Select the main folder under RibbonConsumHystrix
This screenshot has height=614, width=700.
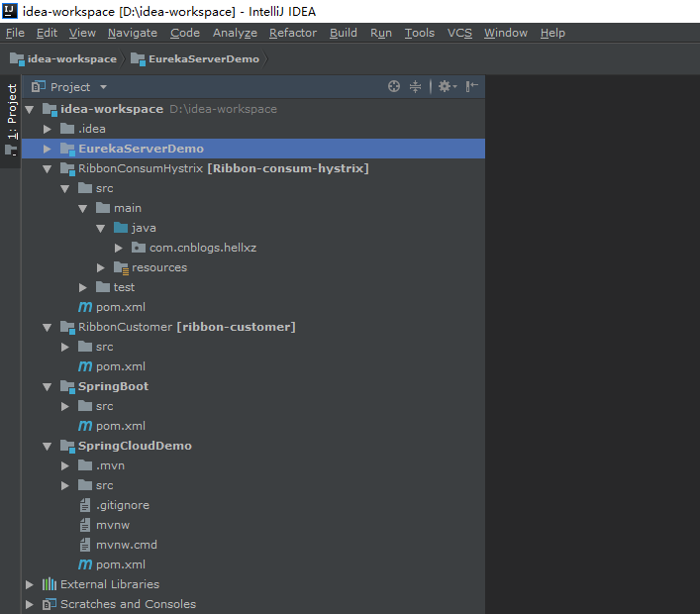pyautogui.click(x=128, y=208)
